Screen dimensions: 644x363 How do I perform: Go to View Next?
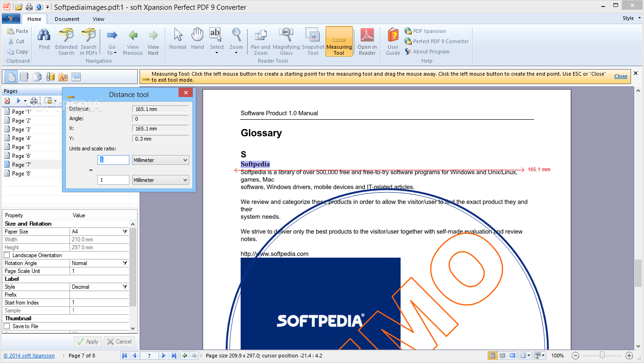pos(153,42)
